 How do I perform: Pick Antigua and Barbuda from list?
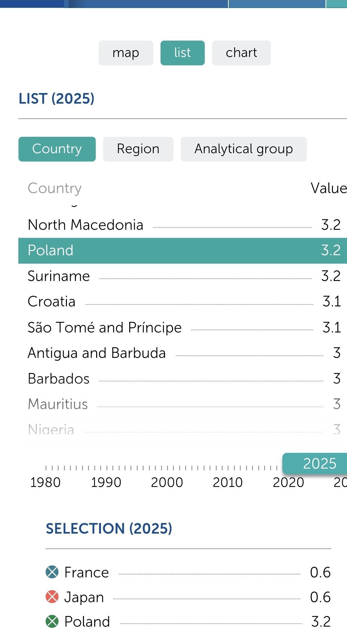coord(96,353)
